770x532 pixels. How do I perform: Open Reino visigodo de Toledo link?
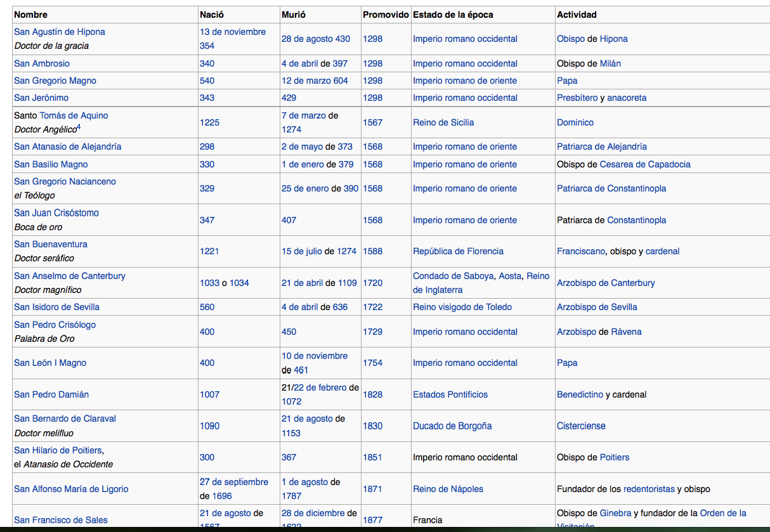tap(462, 307)
